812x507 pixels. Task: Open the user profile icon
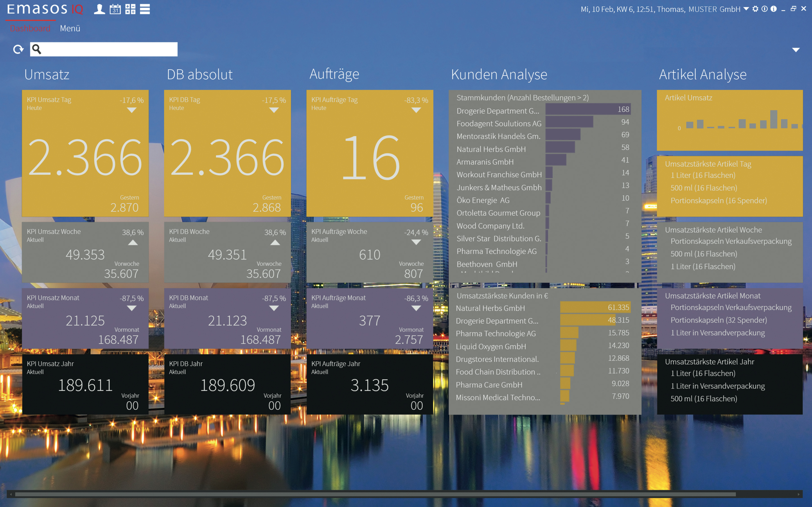click(x=99, y=9)
